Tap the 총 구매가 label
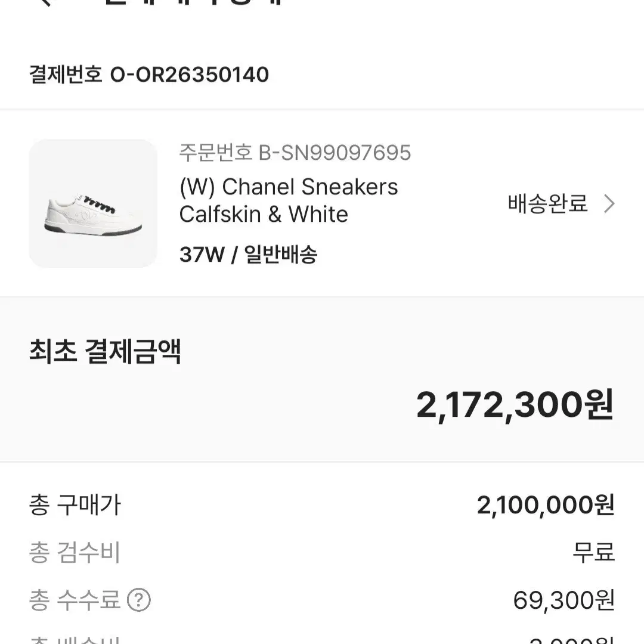 coord(75,506)
